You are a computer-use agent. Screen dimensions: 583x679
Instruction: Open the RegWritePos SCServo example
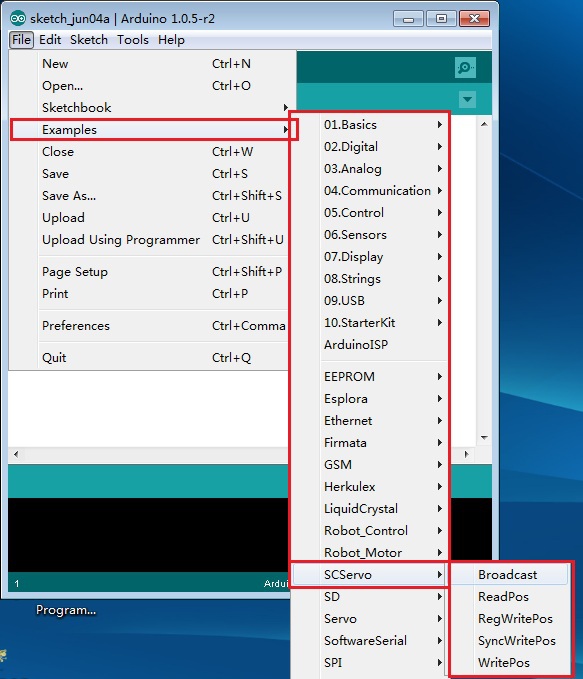510,619
